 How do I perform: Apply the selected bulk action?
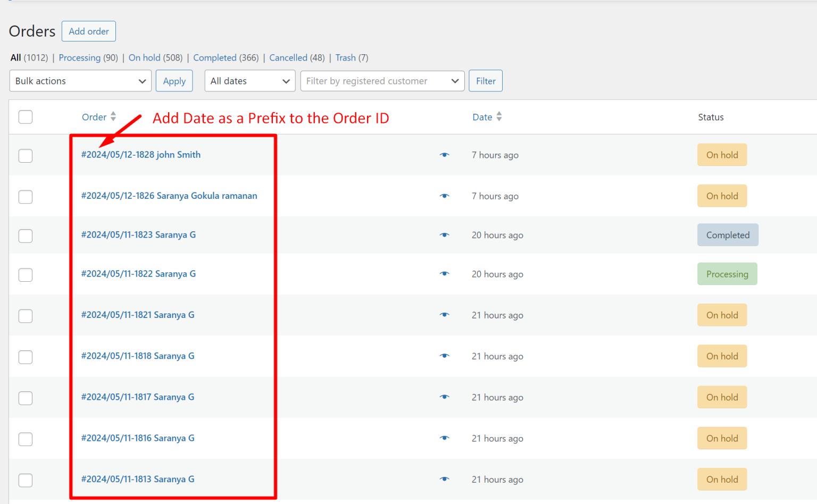(x=174, y=81)
